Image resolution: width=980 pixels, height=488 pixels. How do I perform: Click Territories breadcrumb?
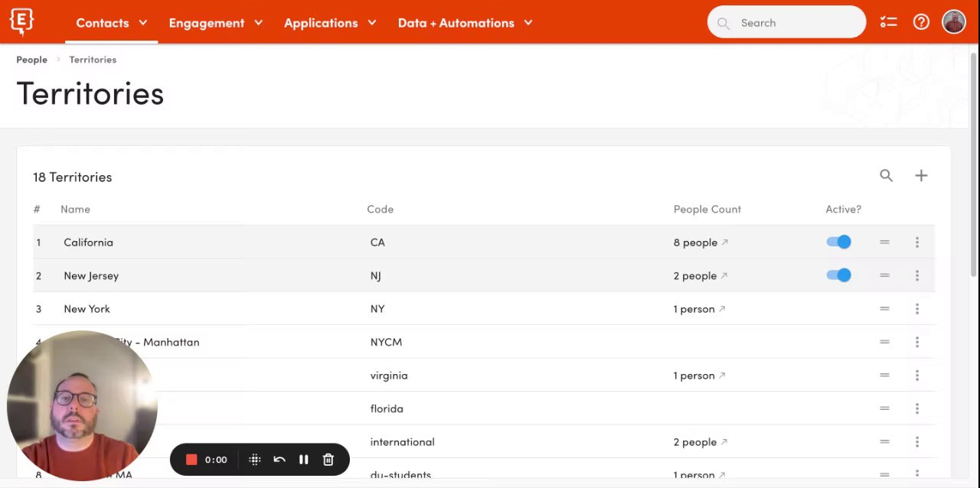pyautogui.click(x=93, y=60)
